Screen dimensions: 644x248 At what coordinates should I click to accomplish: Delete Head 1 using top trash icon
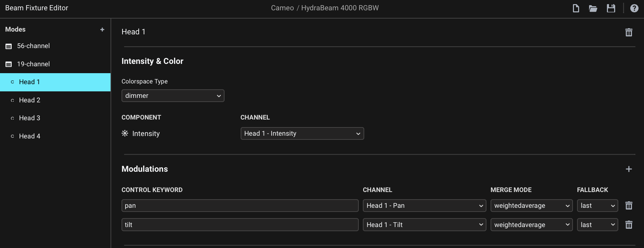[x=629, y=32]
